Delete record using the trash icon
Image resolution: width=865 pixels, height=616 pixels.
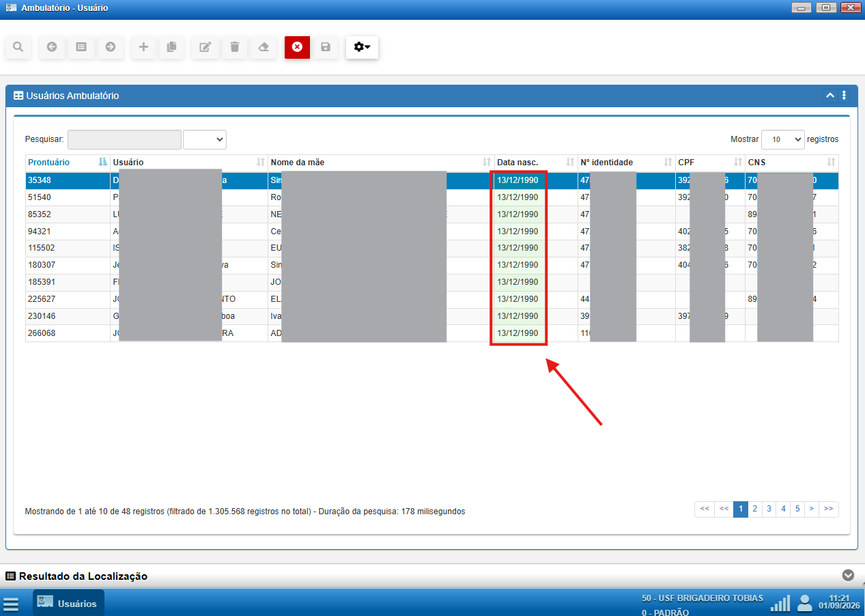[235, 47]
